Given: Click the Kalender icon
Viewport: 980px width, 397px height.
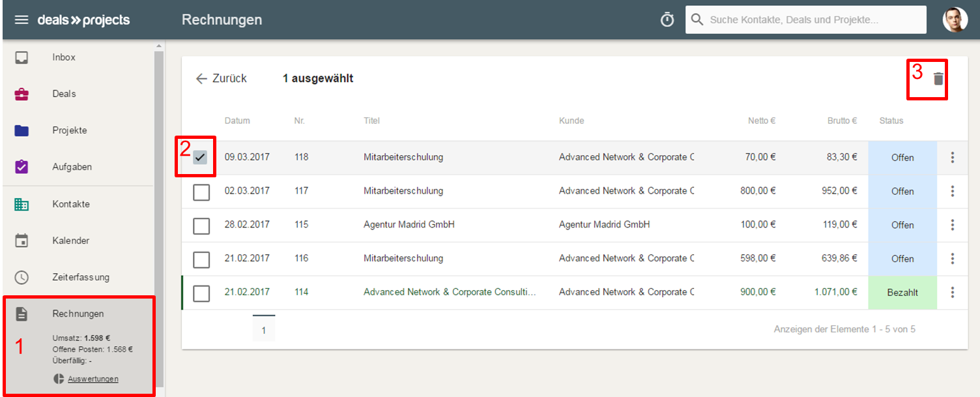Looking at the screenshot, I should click(x=22, y=241).
